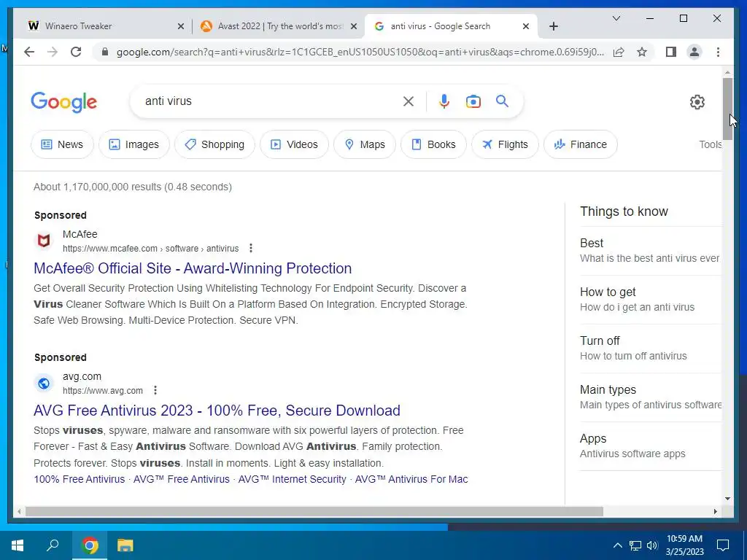Open 100% Free Antivirus sitelink
The height and width of the screenshot is (560, 747).
[79, 479]
